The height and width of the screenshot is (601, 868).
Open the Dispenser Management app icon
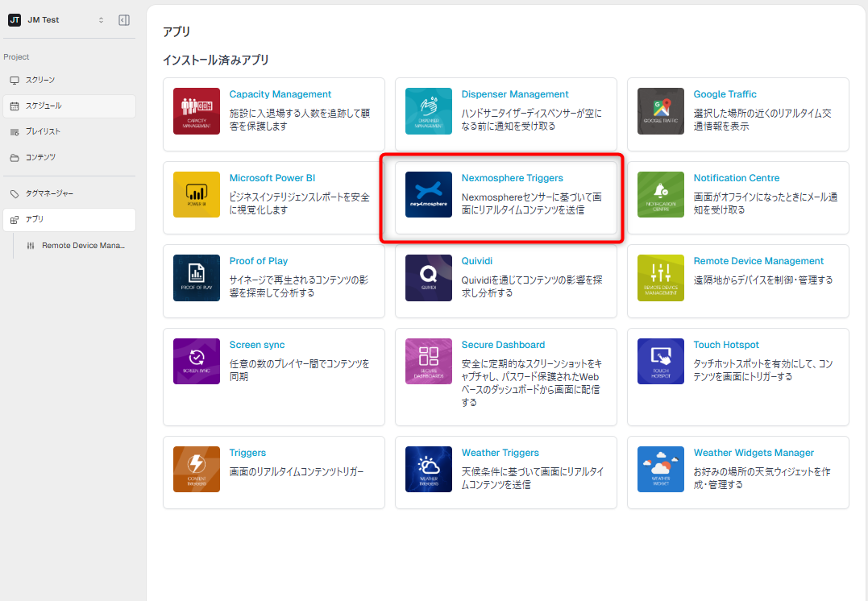point(429,111)
